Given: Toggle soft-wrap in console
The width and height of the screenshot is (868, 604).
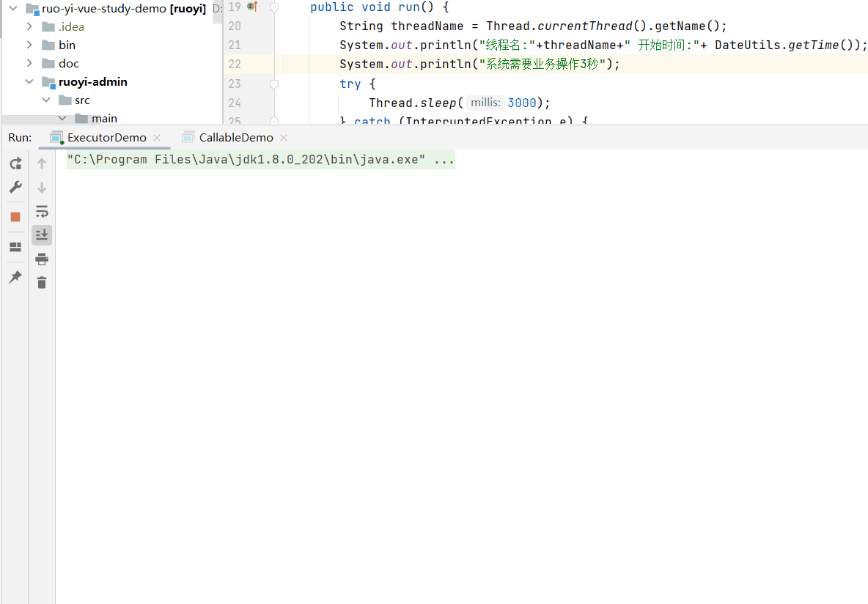Looking at the screenshot, I should click(42, 212).
